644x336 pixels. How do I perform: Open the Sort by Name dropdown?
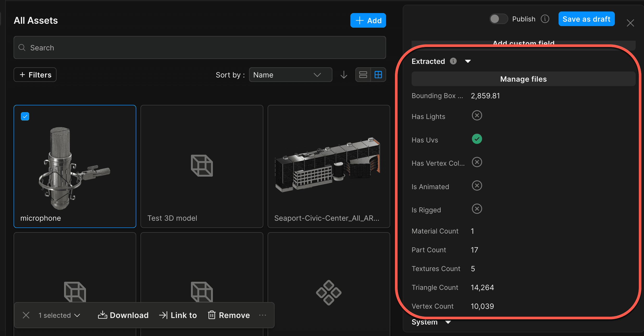pyautogui.click(x=290, y=75)
